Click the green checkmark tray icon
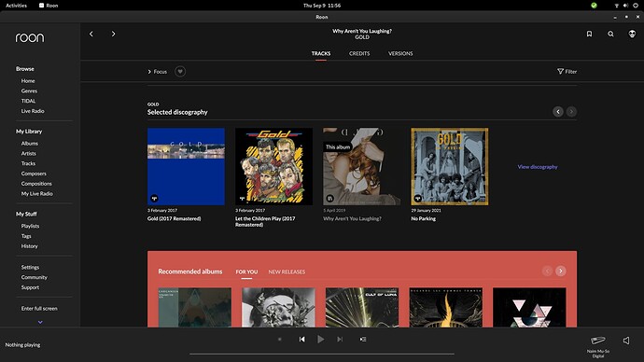Screen dimensions: 644x362 tap(594, 6)
